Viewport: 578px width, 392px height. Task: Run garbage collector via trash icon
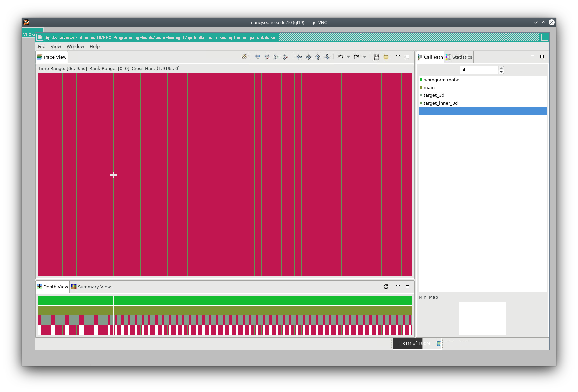(439, 343)
